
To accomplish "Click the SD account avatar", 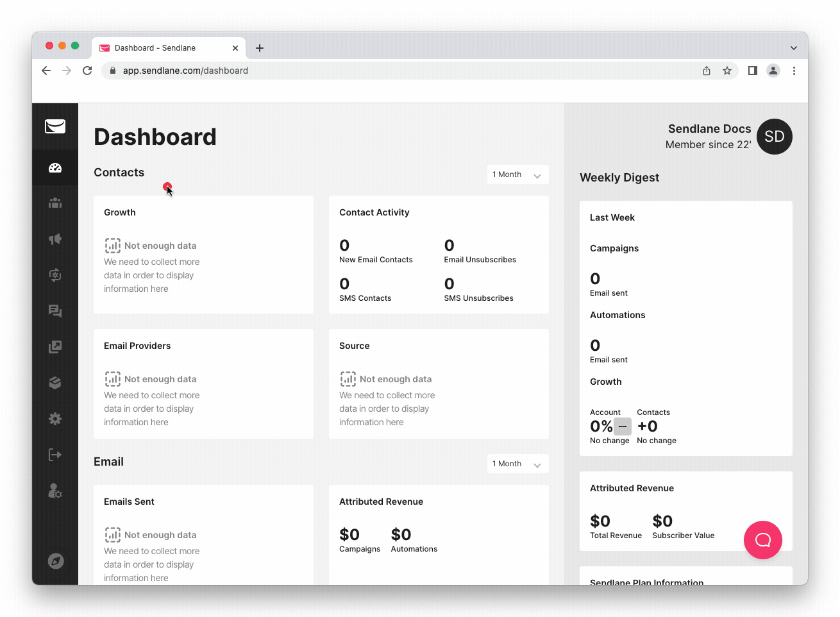I will click(775, 137).
